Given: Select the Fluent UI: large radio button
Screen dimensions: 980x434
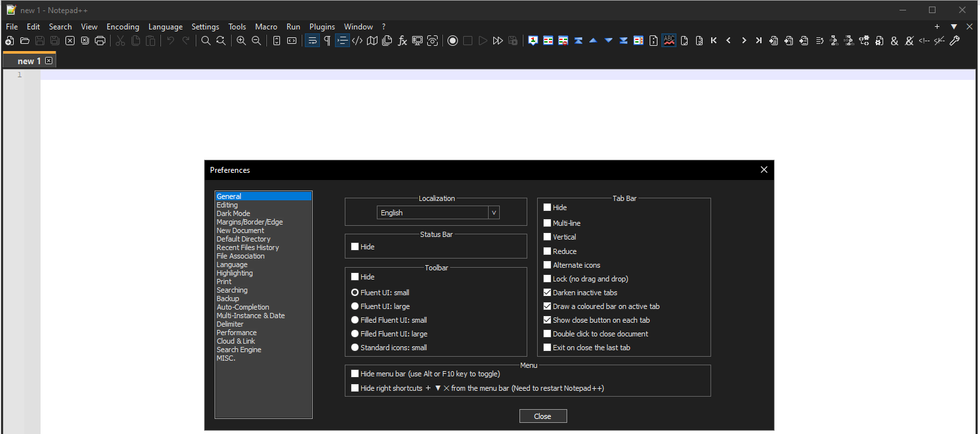Looking at the screenshot, I should 355,306.
